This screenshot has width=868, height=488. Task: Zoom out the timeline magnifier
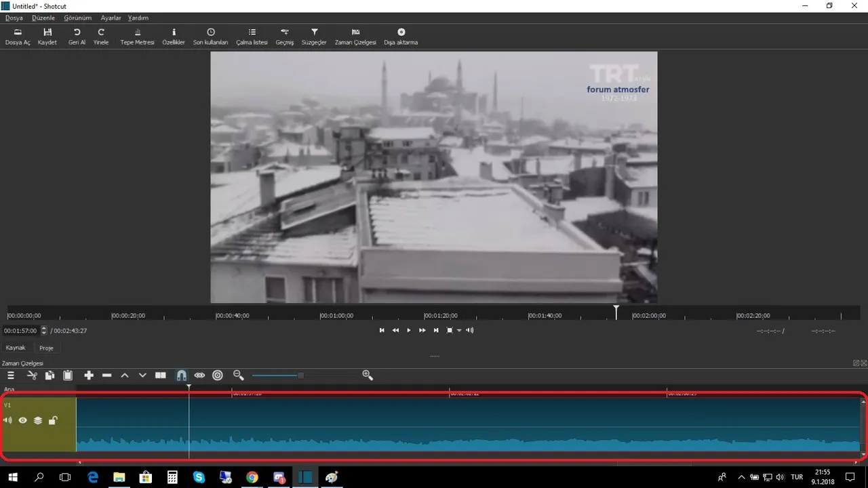(x=239, y=375)
